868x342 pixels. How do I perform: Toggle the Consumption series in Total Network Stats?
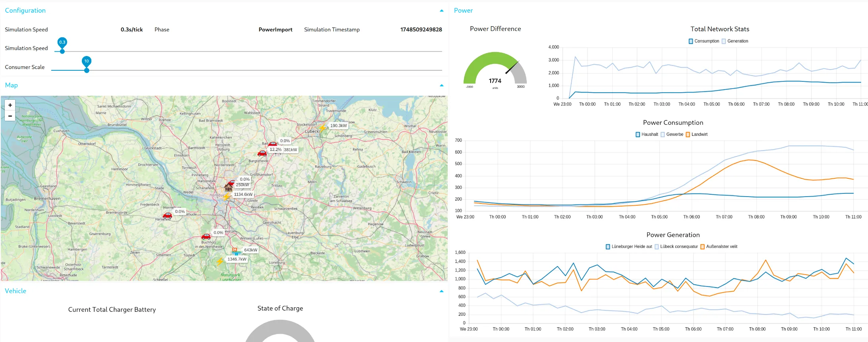tap(704, 41)
